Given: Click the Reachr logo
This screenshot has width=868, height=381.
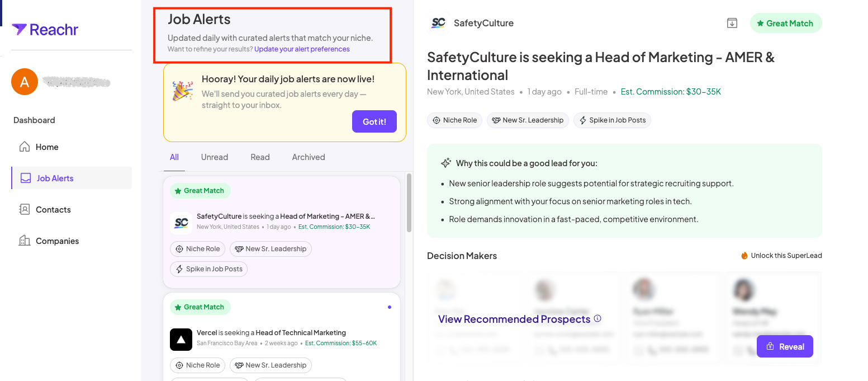Looking at the screenshot, I should click(45, 30).
